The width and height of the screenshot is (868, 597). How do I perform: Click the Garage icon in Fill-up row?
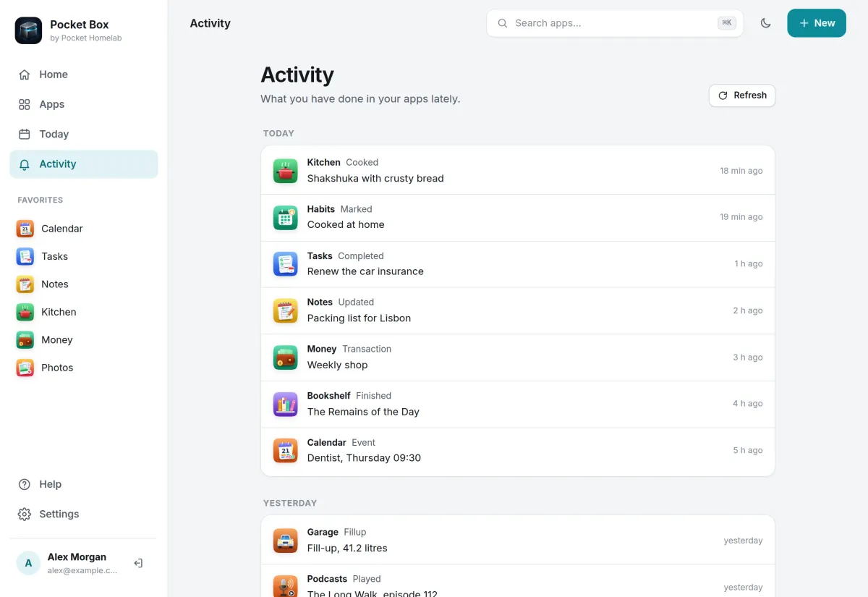click(286, 541)
